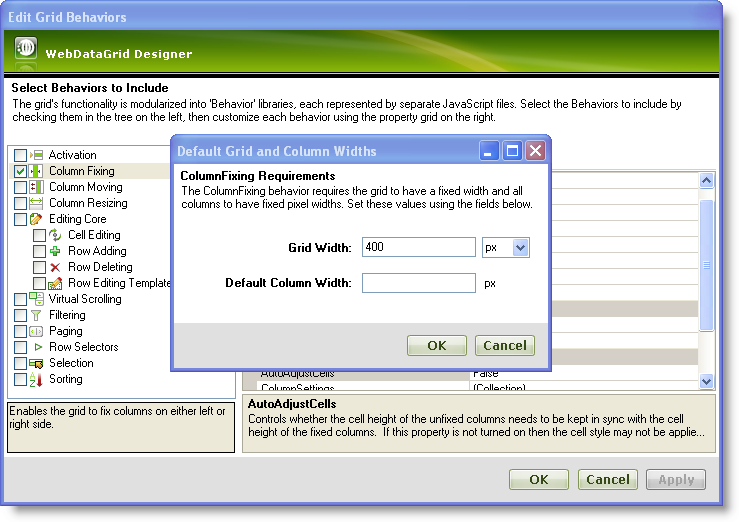Select the Editing Core tree item label

pos(78,219)
